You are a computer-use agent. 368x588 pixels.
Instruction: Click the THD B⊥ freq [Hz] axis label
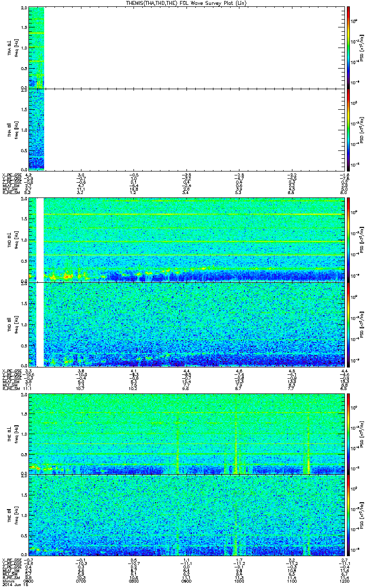pos(16,239)
